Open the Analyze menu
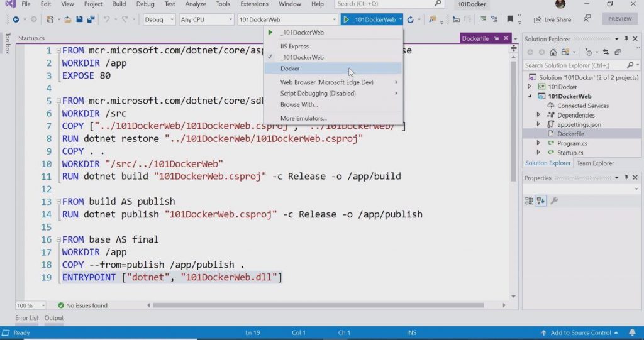644x340 pixels. click(x=196, y=4)
